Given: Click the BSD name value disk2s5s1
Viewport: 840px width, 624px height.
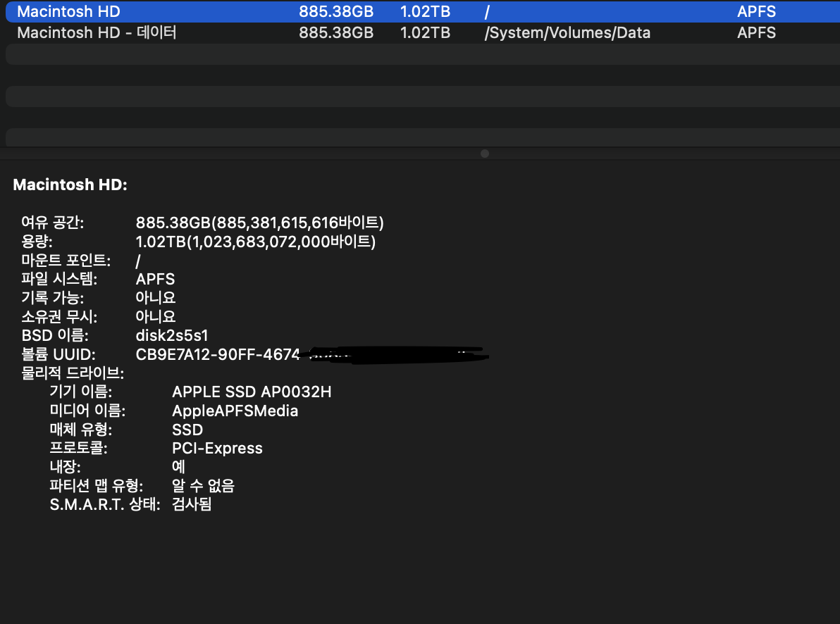Looking at the screenshot, I should point(171,335).
